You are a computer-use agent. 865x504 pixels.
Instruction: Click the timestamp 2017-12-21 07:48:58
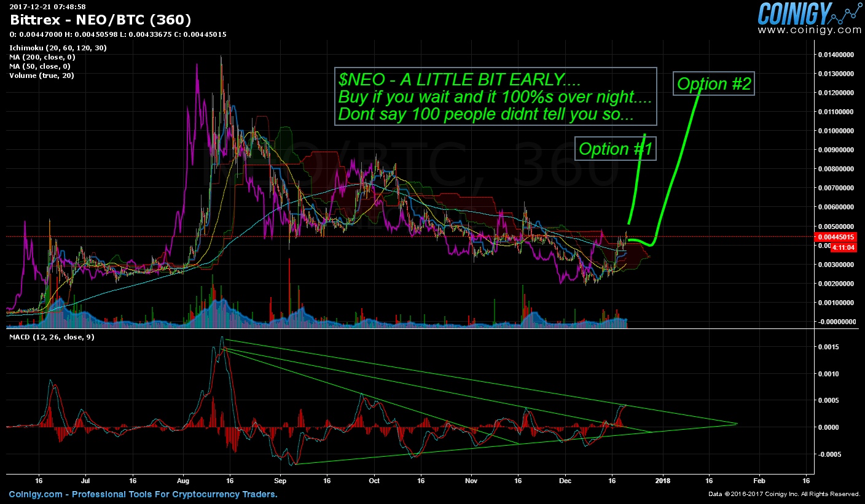pyautogui.click(x=47, y=6)
